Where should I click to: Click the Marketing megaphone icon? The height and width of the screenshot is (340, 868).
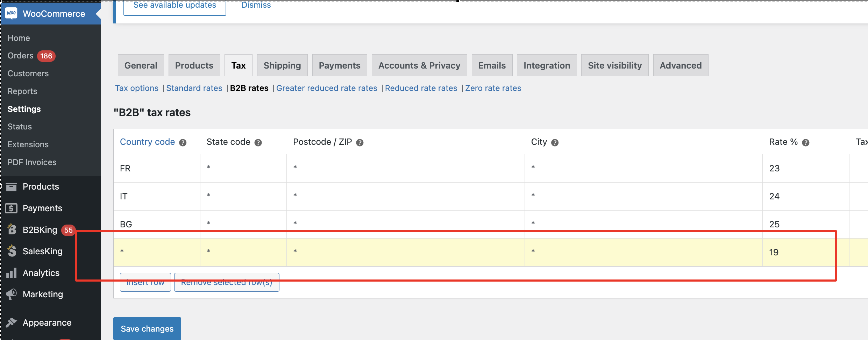coord(12,294)
